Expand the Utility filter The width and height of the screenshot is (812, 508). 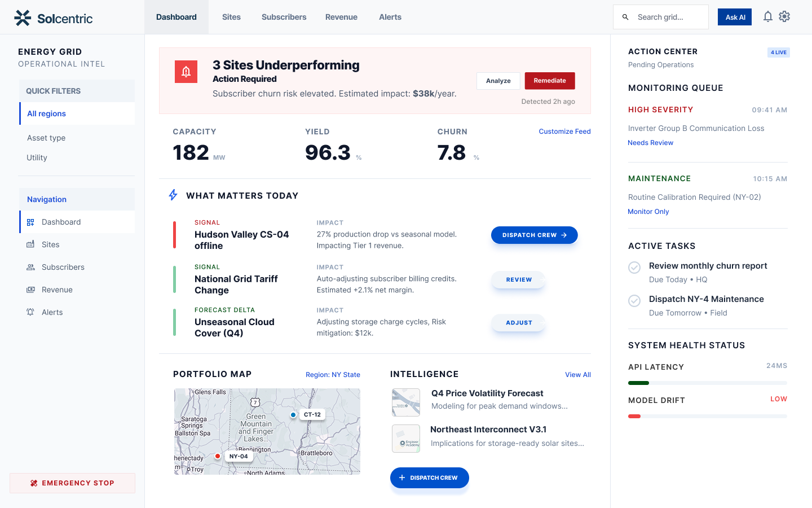click(x=37, y=157)
